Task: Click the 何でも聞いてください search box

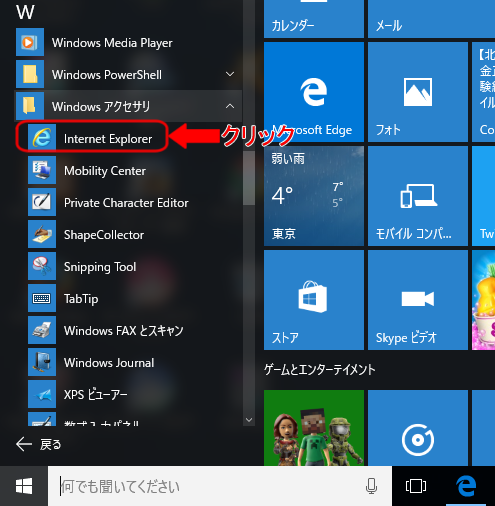Action: coord(220,486)
